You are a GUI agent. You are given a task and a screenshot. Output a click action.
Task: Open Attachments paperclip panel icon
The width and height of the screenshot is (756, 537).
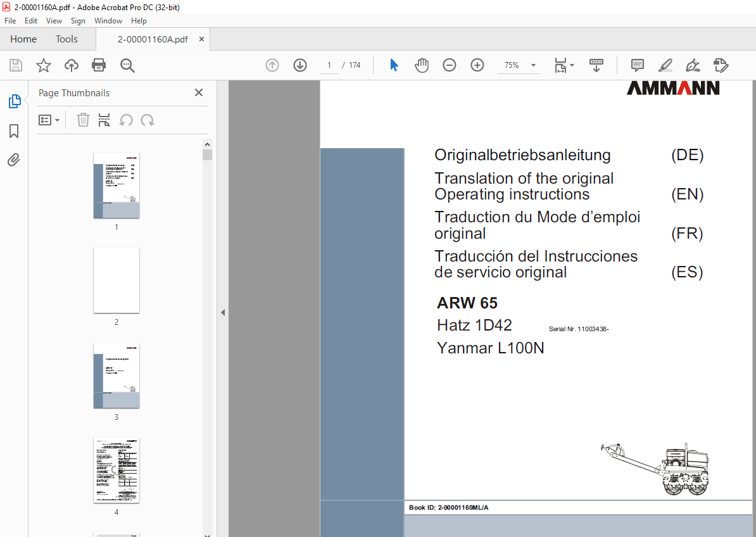click(x=14, y=160)
